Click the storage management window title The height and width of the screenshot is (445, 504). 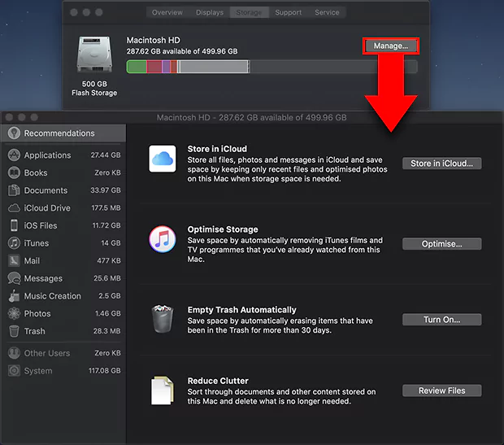click(252, 117)
